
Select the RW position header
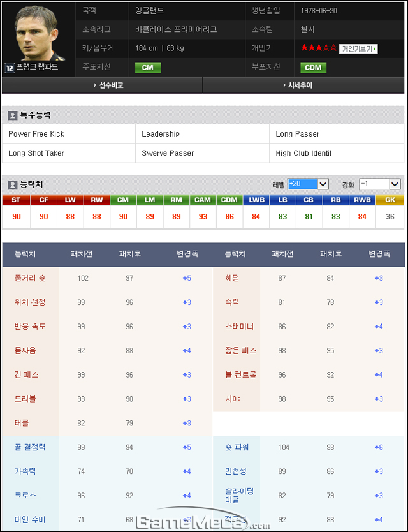point(97,200)
